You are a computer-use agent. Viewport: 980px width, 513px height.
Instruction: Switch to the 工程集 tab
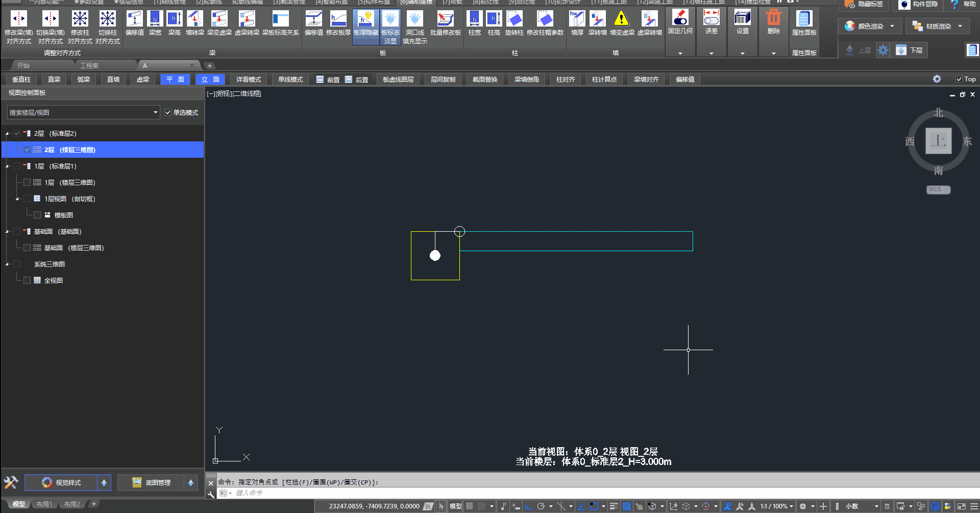coord(89,65)
